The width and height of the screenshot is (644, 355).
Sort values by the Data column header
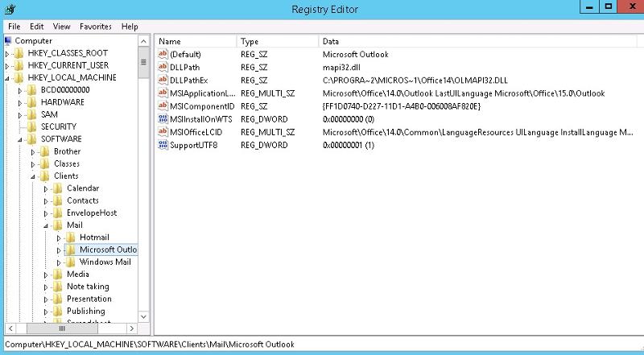[x=477, y=41]
